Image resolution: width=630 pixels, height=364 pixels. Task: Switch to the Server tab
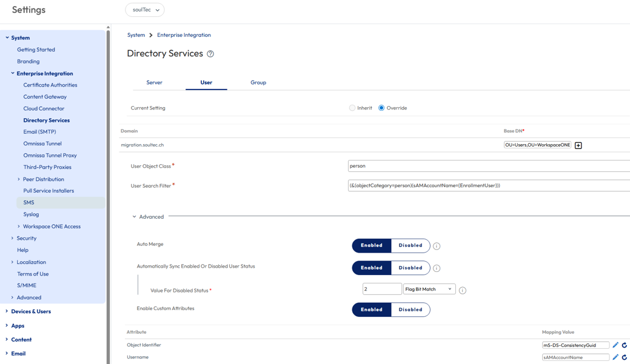(154, 82)
